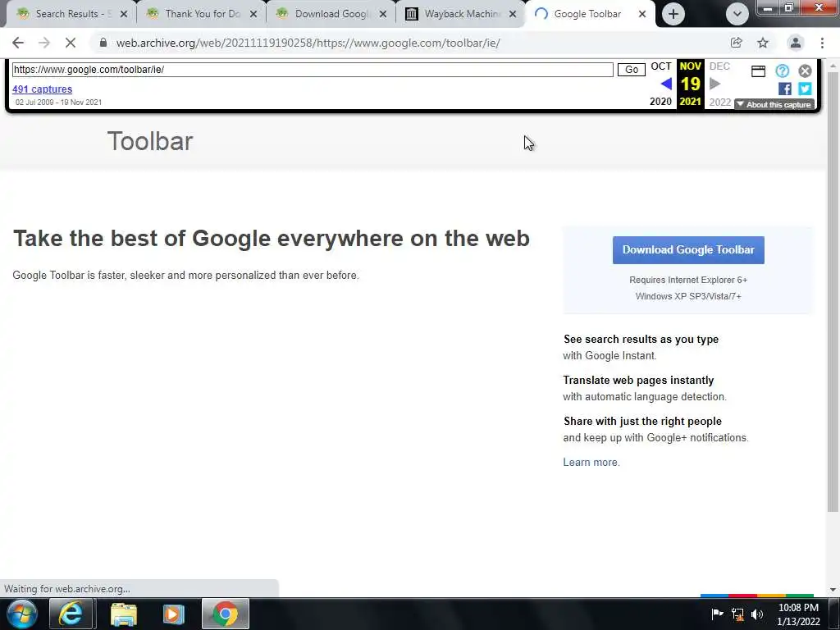Viewport: 840px width, 630px height.
Task: Click the next capture gray arrow
Action: 714,84
